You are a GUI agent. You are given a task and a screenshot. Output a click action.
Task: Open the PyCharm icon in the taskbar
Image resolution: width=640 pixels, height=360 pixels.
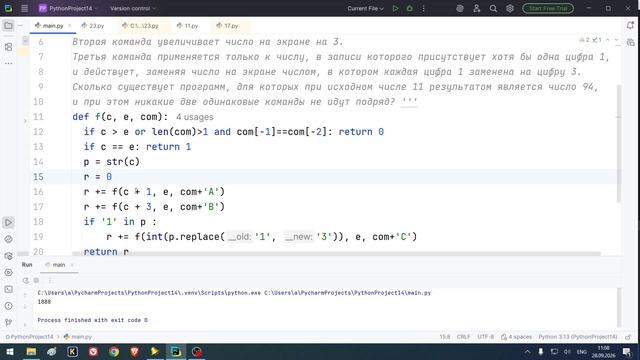click(x=176, y=352)
